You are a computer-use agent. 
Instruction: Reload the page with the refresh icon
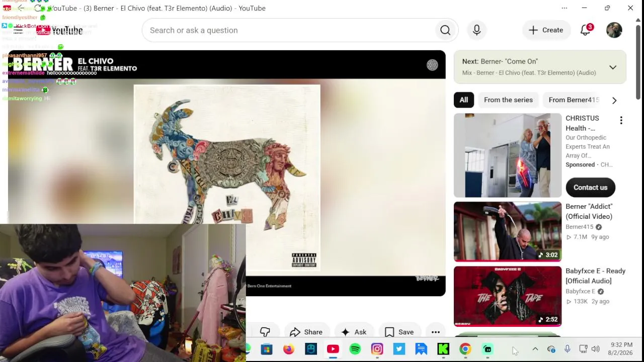[38, 8]
